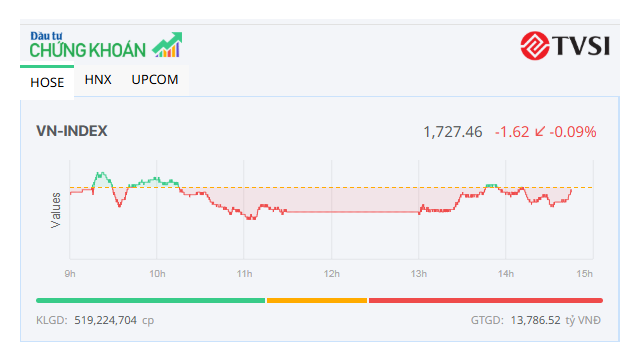Click the 13h axis label
Screen dimensions: 637x362
418,274
